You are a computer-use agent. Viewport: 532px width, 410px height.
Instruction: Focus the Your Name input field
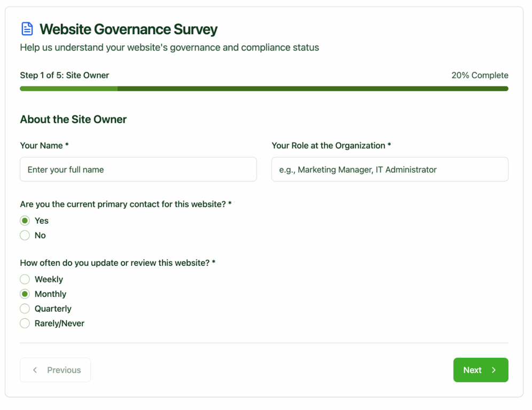tap(138, 169)
